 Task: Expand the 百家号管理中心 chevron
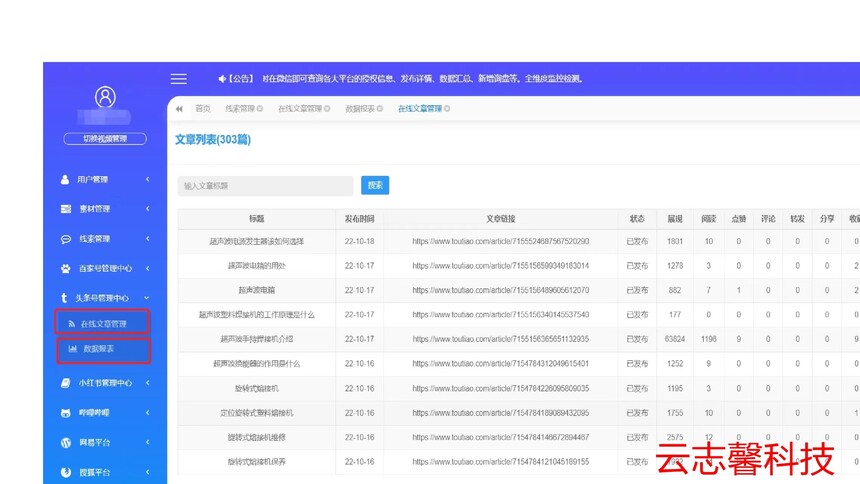pos(148,268)
